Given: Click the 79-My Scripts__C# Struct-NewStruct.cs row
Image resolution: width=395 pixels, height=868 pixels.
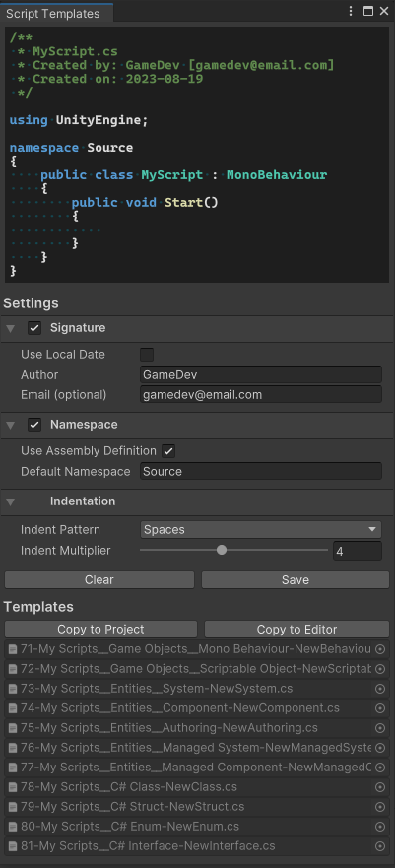Looking at the screenshot, I should pyautogui.click(x=196, y=807).
